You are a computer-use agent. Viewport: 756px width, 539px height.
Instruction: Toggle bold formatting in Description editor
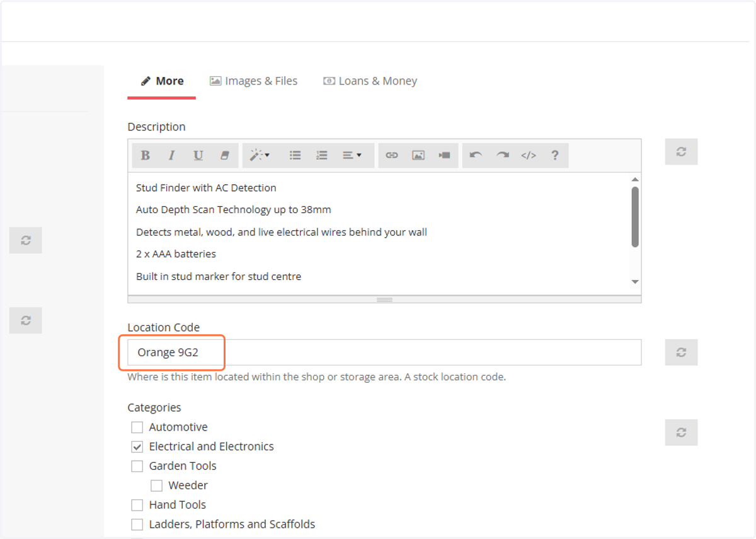coord(145,155)
